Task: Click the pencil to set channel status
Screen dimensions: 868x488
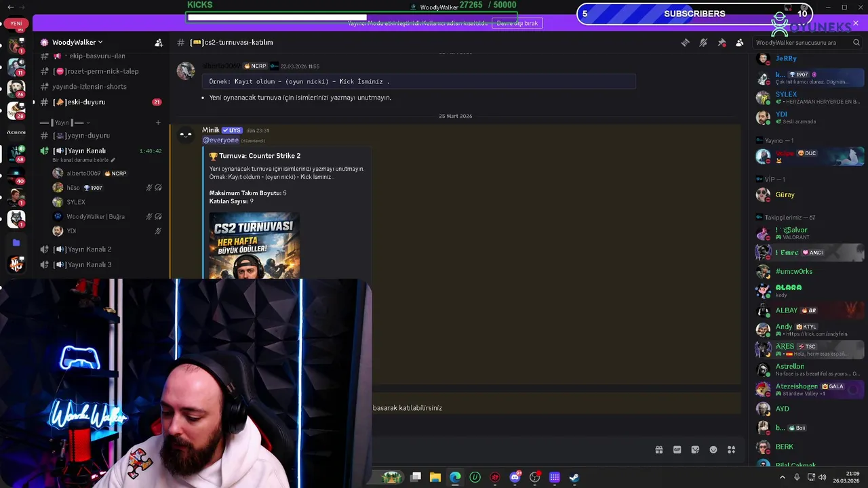Action: tap(113, 160)
